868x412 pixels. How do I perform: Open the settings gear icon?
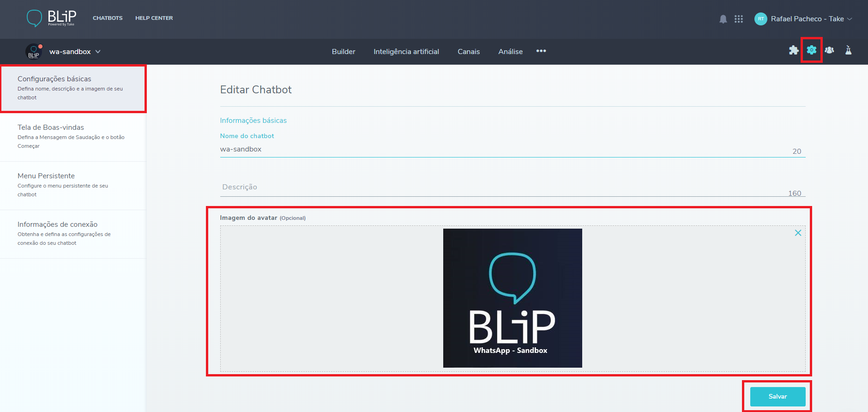coord(812,50)
